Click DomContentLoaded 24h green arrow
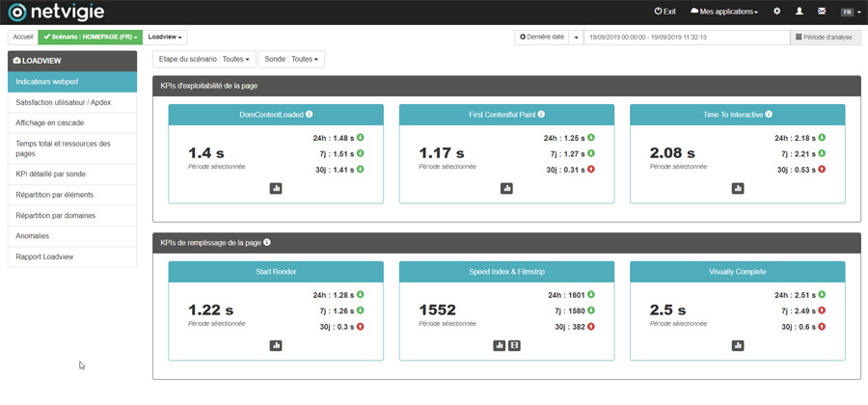The image size is (868, 405). pos(360,137)
